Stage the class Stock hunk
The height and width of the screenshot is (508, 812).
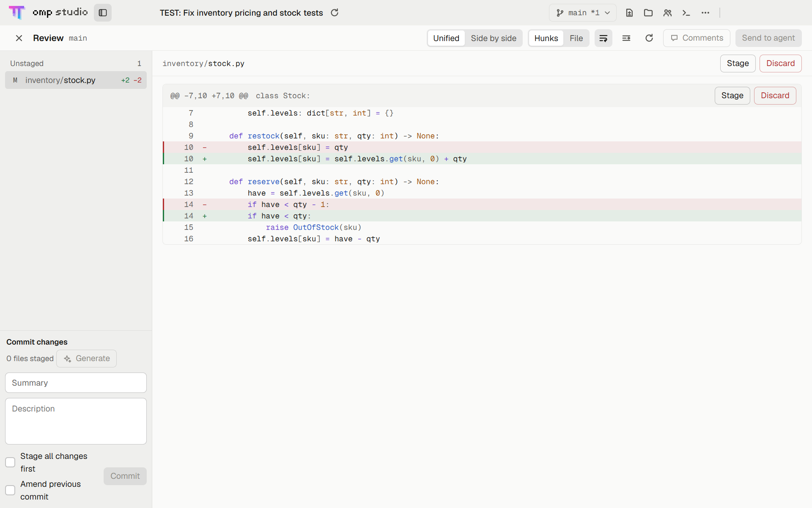pyautogui.click(x=732, y=96)
